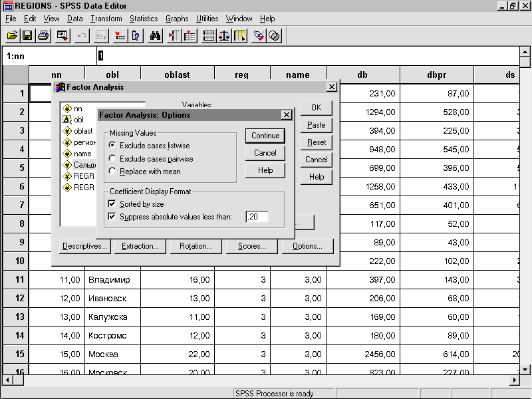Click the vertical scrollbar down arrow

click(525, 370)
